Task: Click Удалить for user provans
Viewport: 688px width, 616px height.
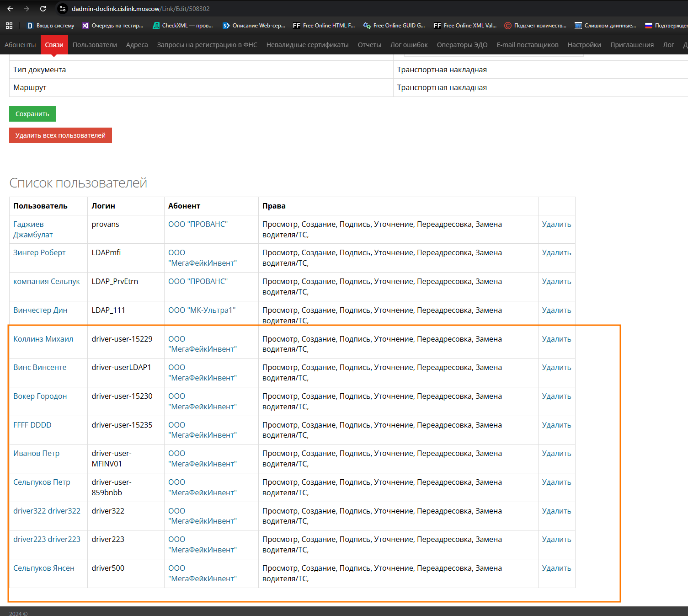Action: pos(556,224)
